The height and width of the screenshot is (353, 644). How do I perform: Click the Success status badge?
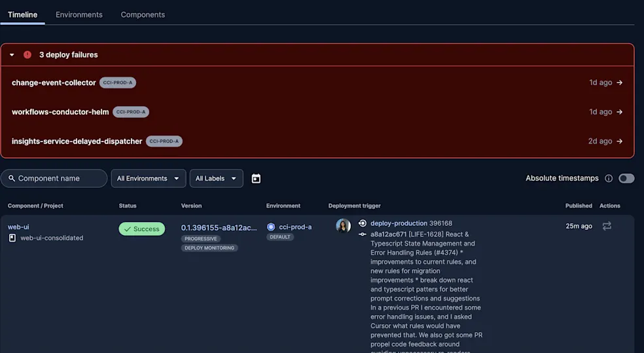click(x=142, y=229)
